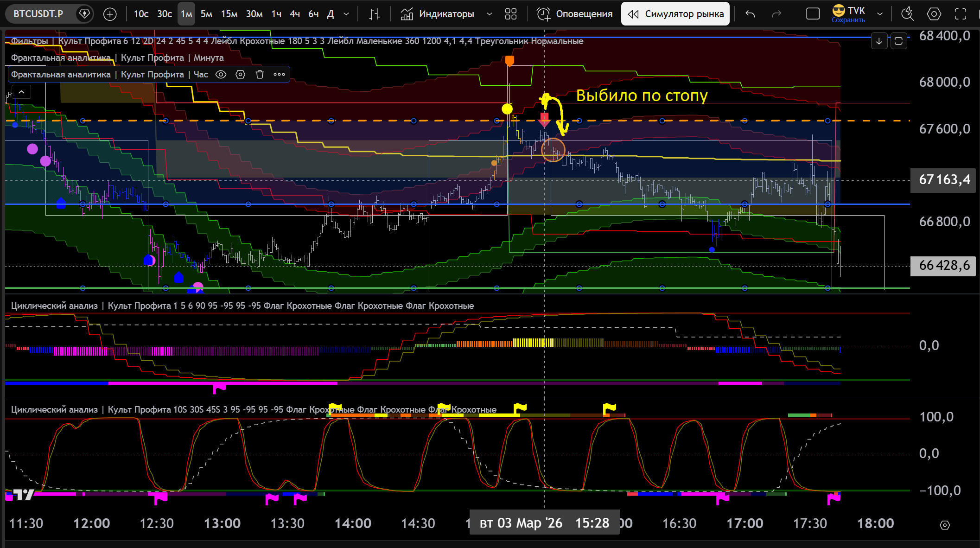Delete the Фрактальная аналитика Час indicator

(260, 75)
